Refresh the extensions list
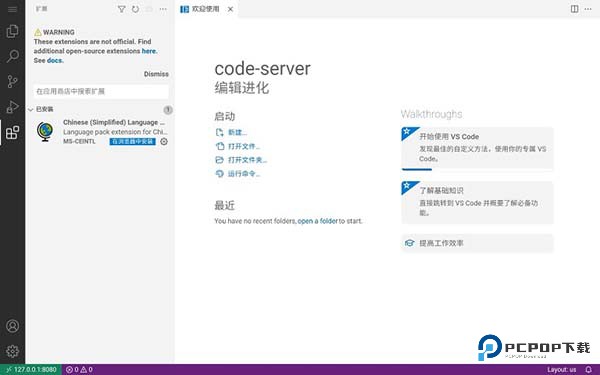Image resolution: width=600 pixels, height=375 pixels. pos(135,9)
